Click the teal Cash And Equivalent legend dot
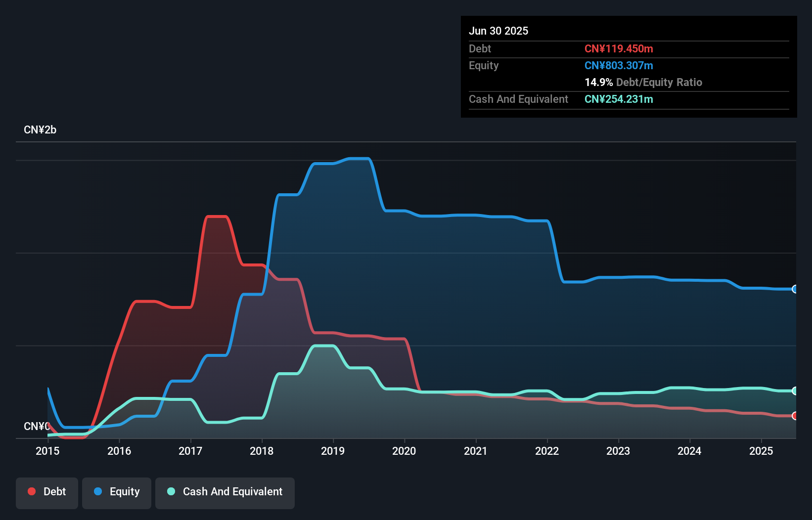Viewport: 812px width, 520px height. click(x=171, y=491)
